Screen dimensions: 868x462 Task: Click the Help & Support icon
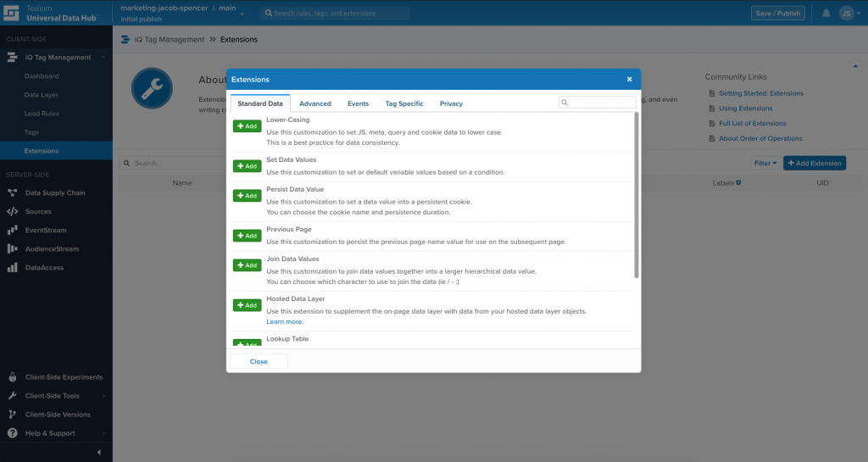click(13, 433)
